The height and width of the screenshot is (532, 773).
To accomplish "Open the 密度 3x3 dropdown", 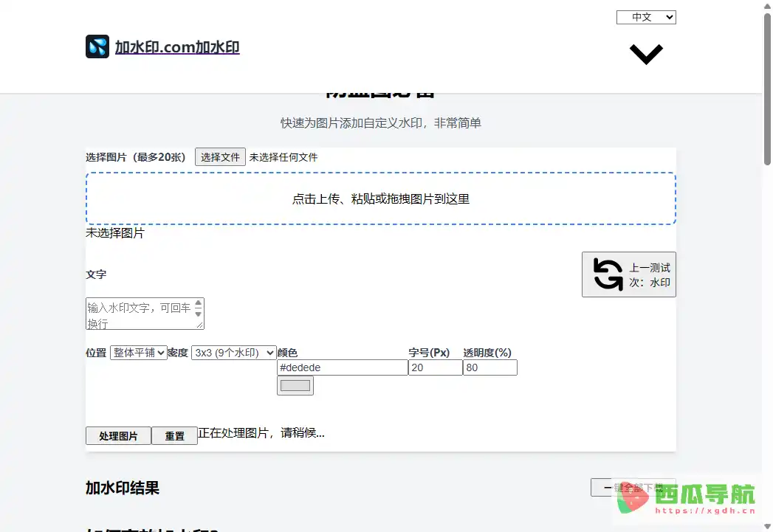I will 234,353.
